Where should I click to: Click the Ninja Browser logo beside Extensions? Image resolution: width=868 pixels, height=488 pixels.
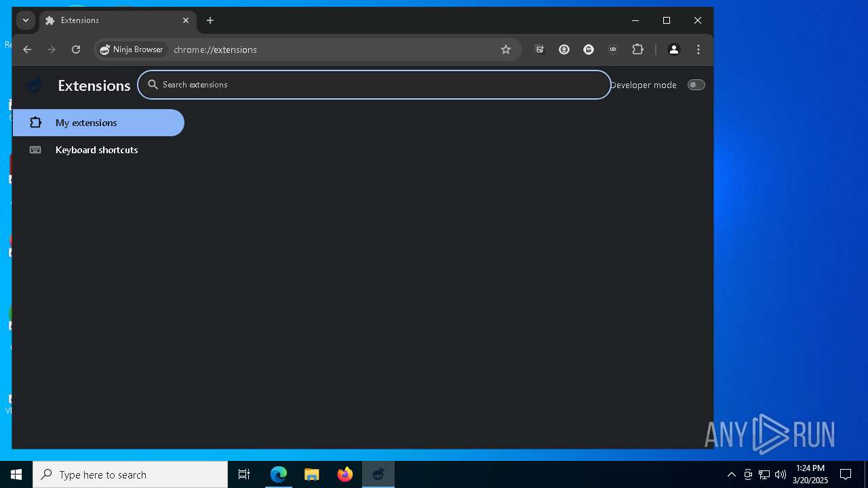[x=35, y=85]
